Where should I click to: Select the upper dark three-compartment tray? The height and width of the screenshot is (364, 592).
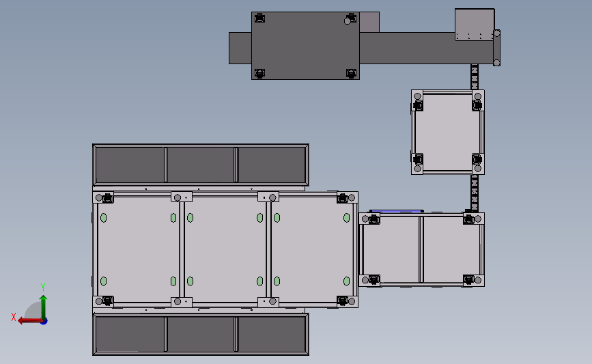(x=201, y=165)
